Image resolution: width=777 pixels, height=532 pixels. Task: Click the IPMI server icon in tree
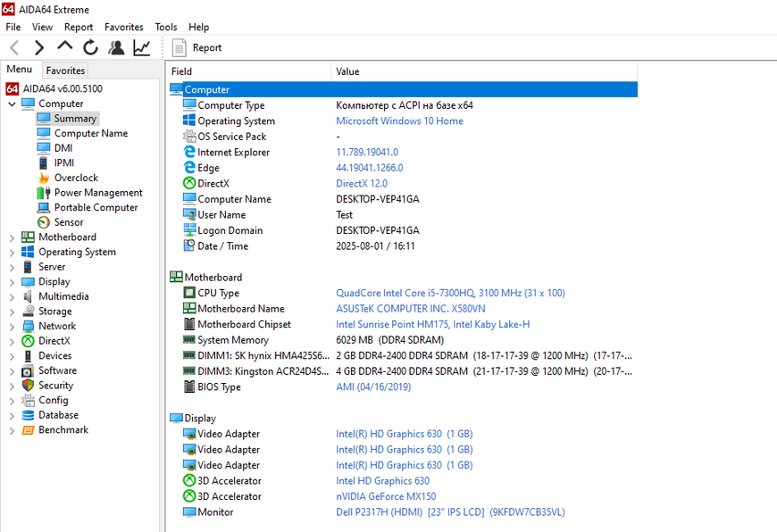pyautogui.click(x=44, y=163)
